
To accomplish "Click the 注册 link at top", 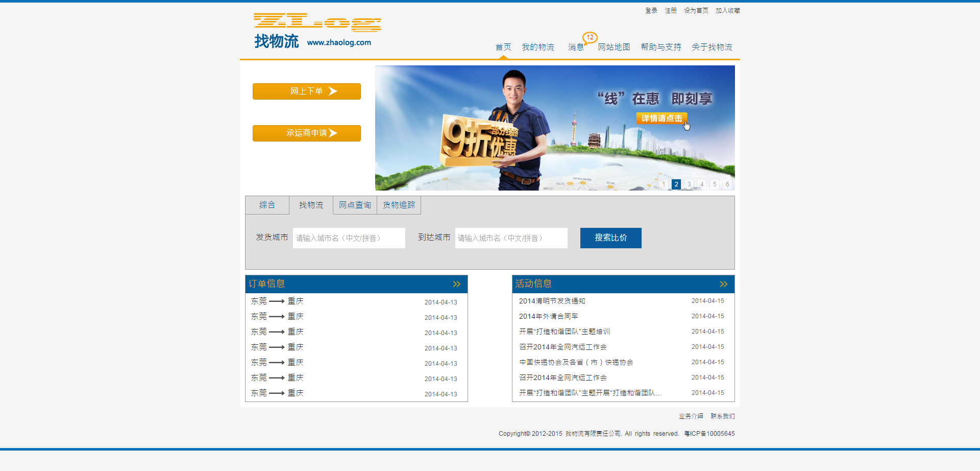I will click(x=671, y=11).
